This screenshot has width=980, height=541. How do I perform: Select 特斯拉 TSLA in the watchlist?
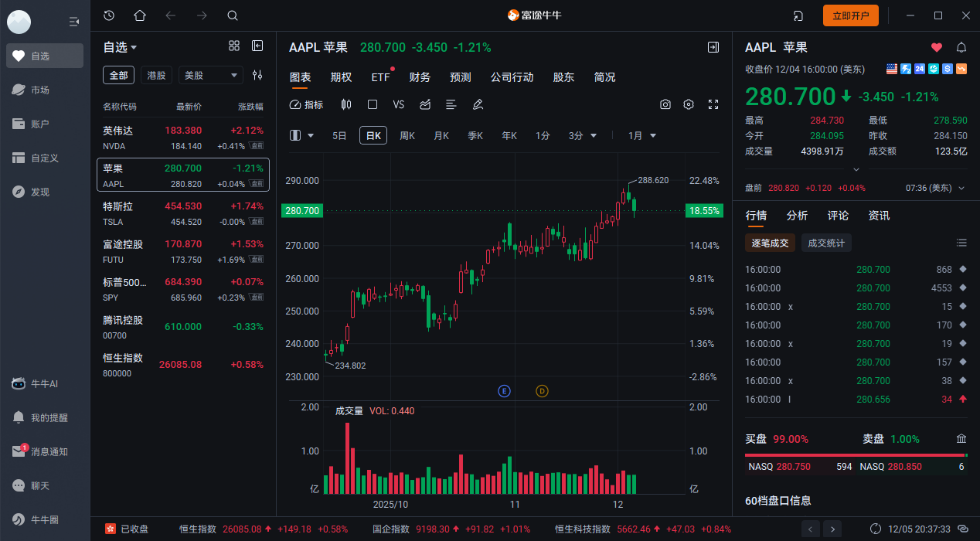(x=182, y=213)
